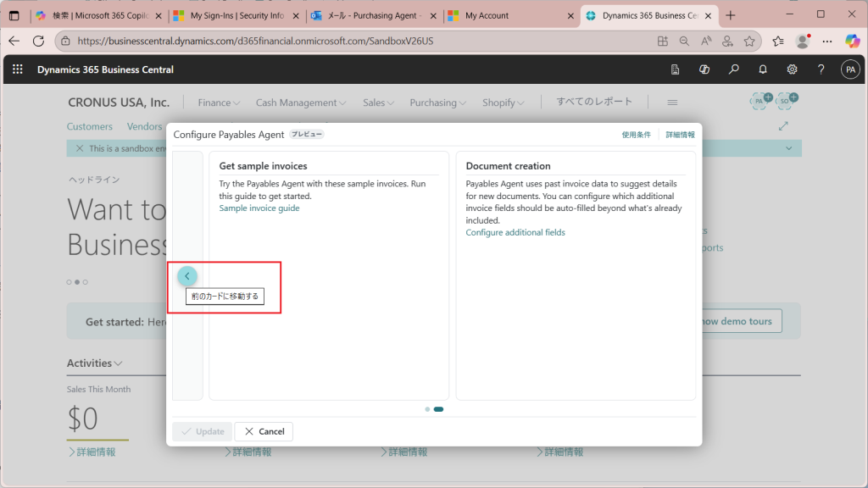The width and height of the screenshot is (868, 488).
Task: Expand the Finance menu
Action: point(219,103)
